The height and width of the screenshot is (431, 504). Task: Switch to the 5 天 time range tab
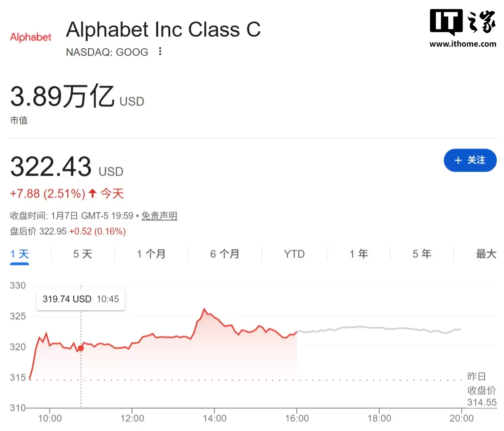pos(82,254)
